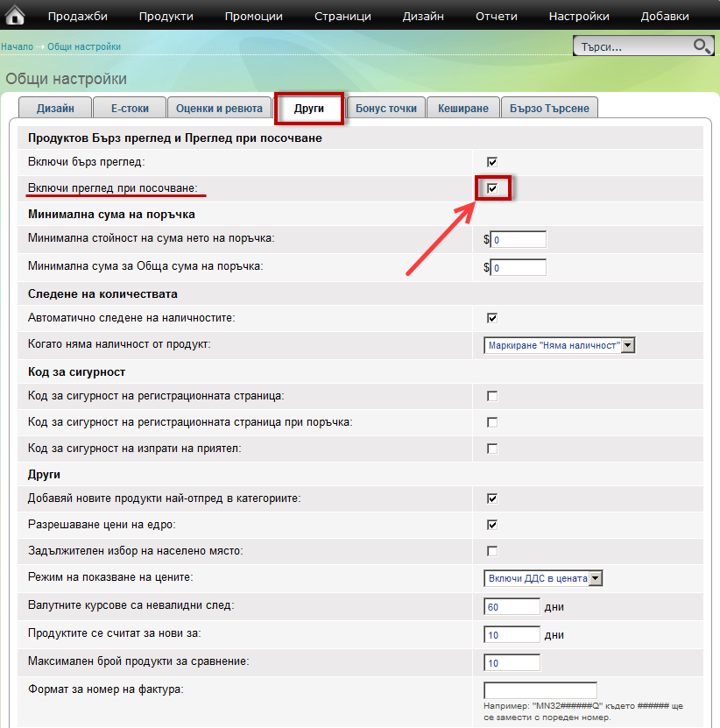Screen dimensions: 720x728
Task: Switch to the 'Бонус точки' tab
Action: pos(386,108)
